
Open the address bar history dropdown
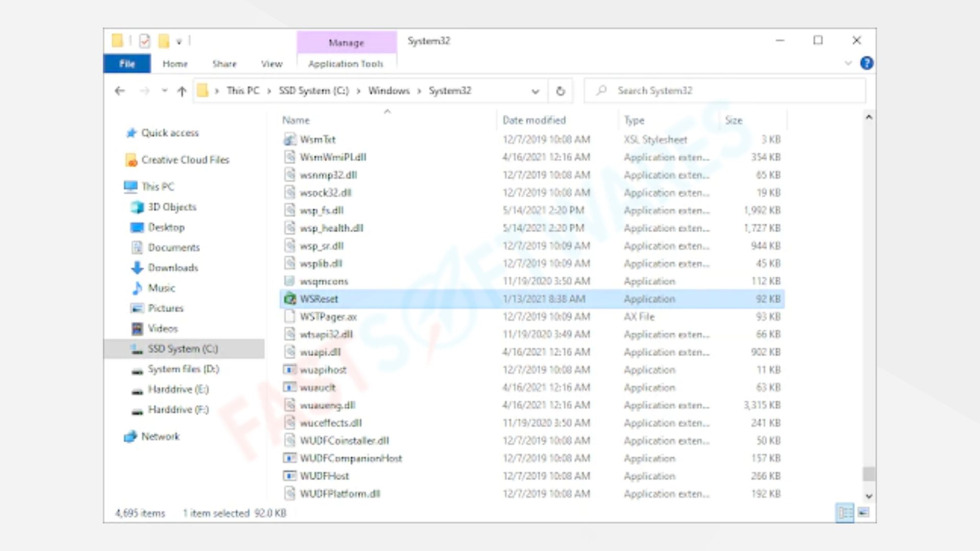(535, 91)
